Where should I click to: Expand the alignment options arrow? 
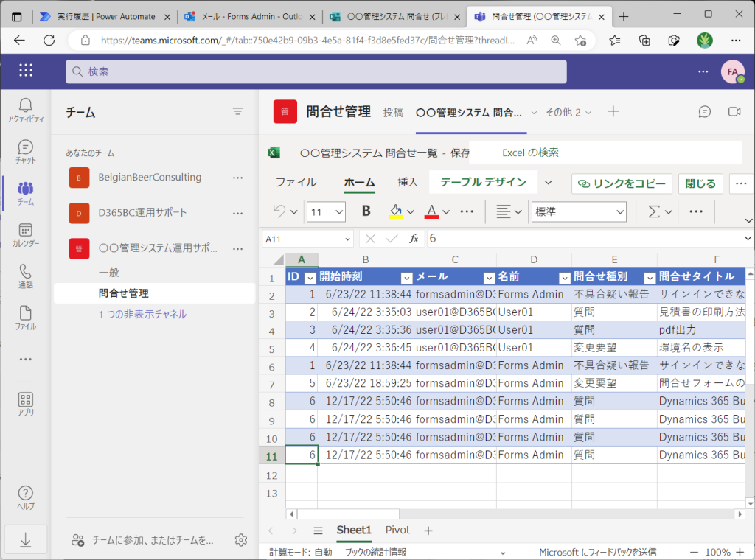[518, 211]
